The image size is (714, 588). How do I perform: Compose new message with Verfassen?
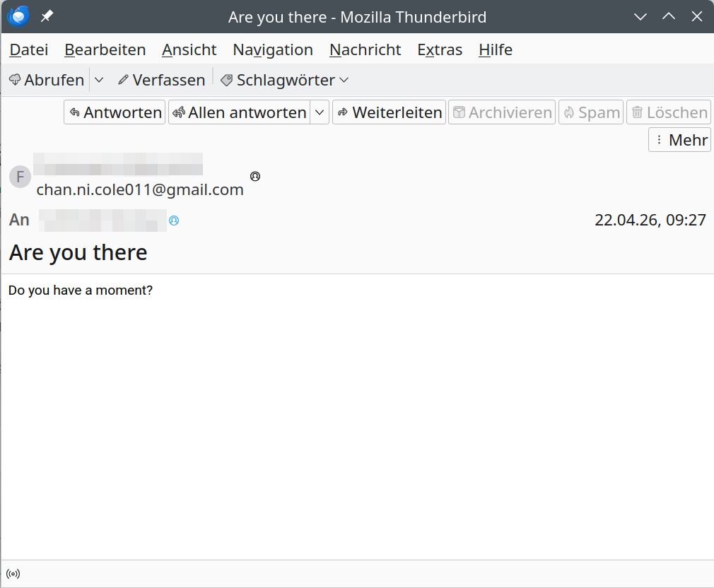[161, 80]
